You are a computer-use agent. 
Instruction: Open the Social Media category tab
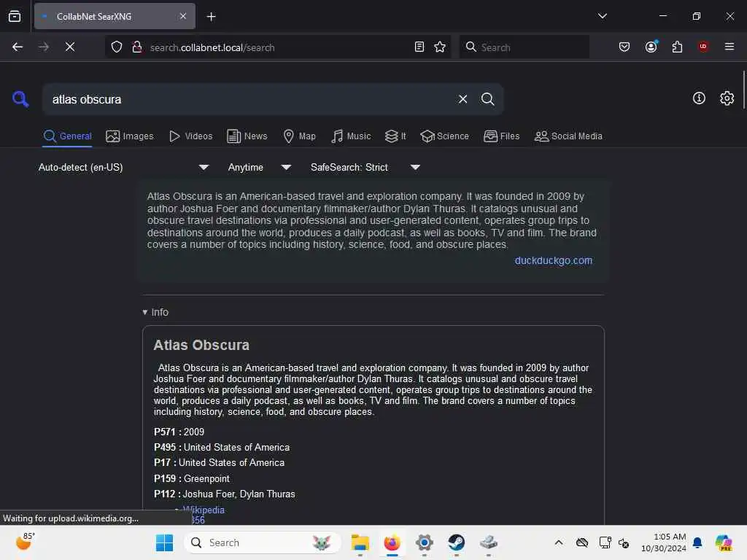(x=568, y=136)
